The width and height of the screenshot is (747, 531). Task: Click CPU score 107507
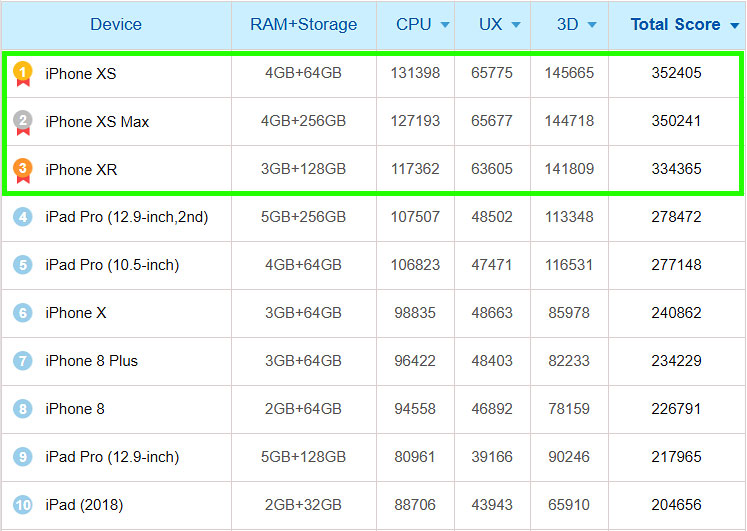point(415,217)
